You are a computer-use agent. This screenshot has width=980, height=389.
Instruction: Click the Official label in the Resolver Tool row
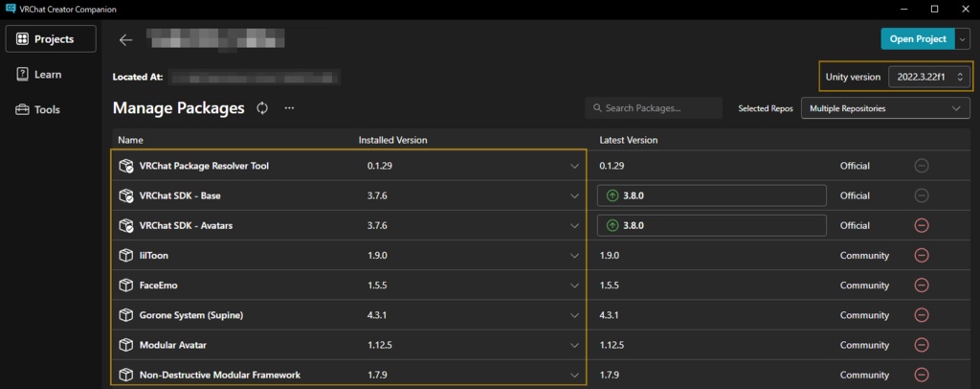[855, 166]
